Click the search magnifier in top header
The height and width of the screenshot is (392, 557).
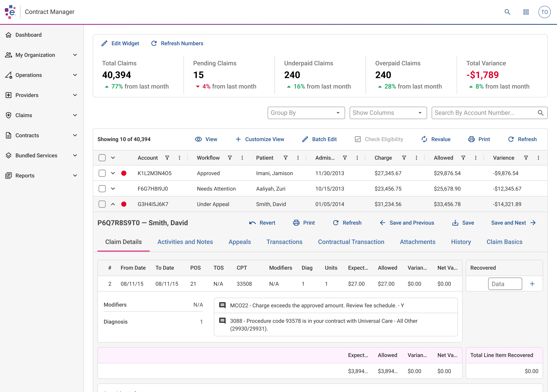point(507,12)
